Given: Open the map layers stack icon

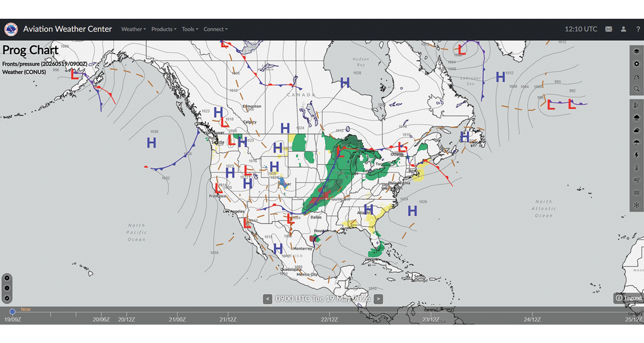Looking at the screenshot, I should (637, 51).
